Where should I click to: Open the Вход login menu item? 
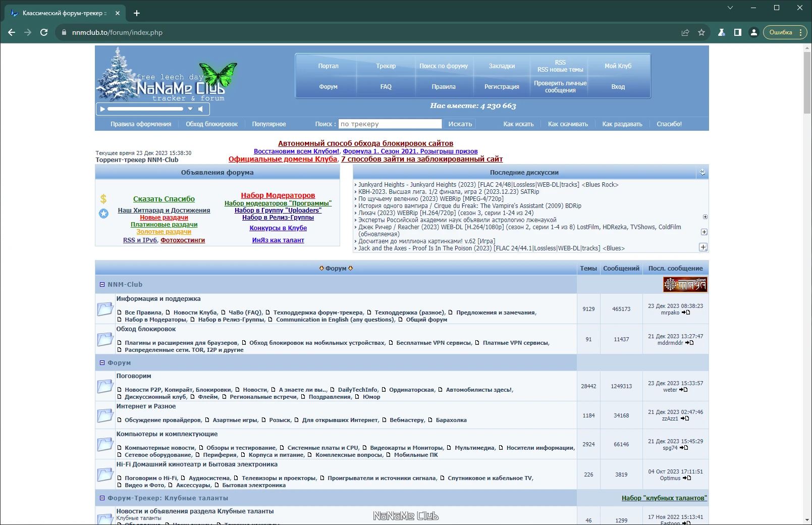618,87
